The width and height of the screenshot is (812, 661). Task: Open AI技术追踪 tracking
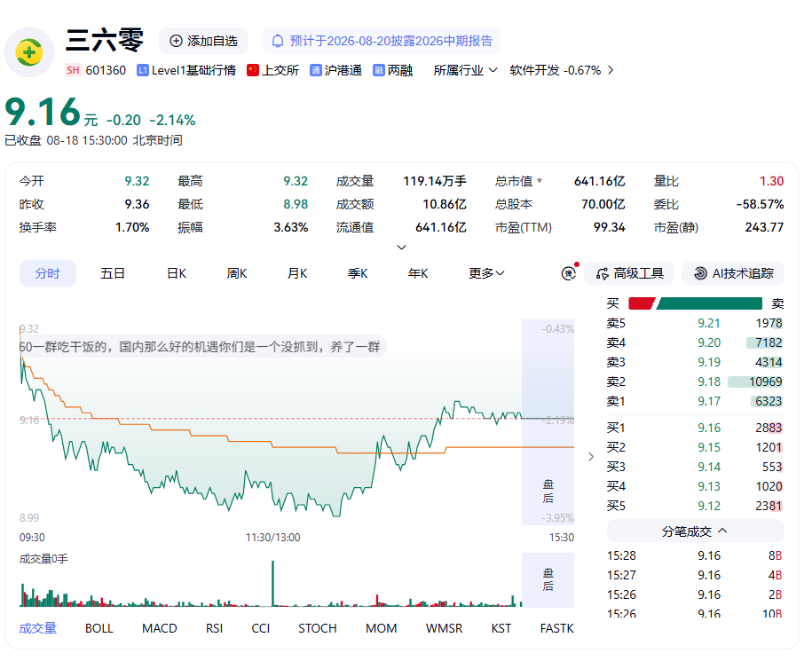(x=733, y=273)
